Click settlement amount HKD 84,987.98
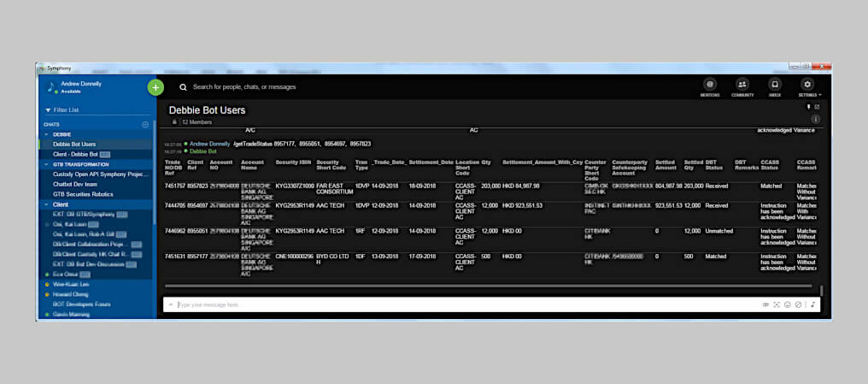This screenshot has height=384, width=868. 521,186
